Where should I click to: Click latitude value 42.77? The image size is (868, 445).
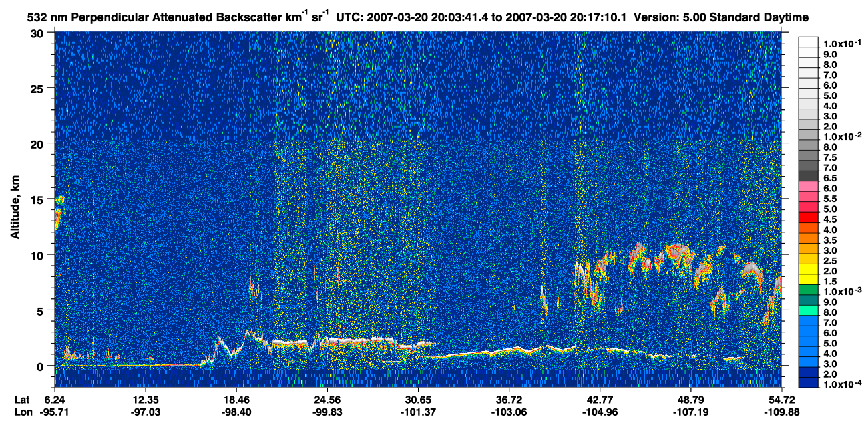point(600,400)
